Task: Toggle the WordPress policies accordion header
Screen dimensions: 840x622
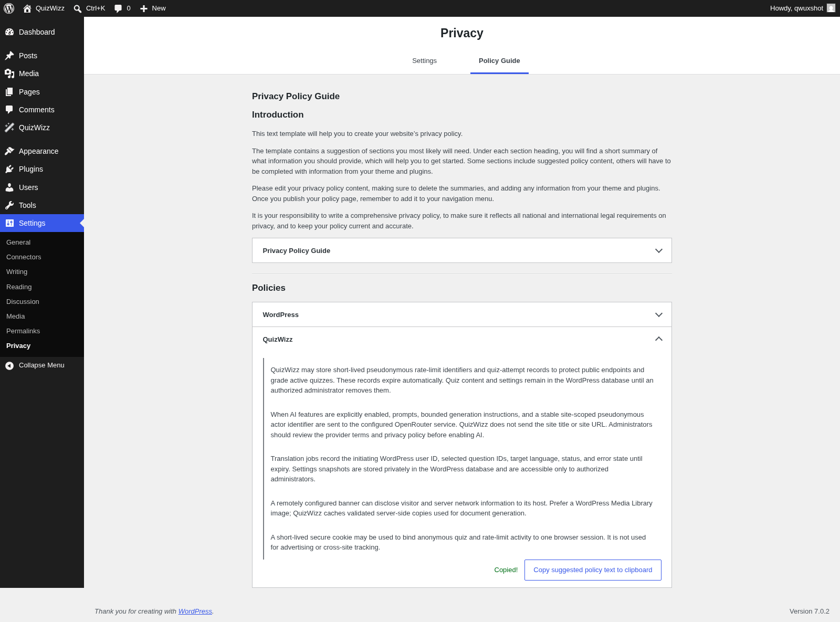Action: 462,314
